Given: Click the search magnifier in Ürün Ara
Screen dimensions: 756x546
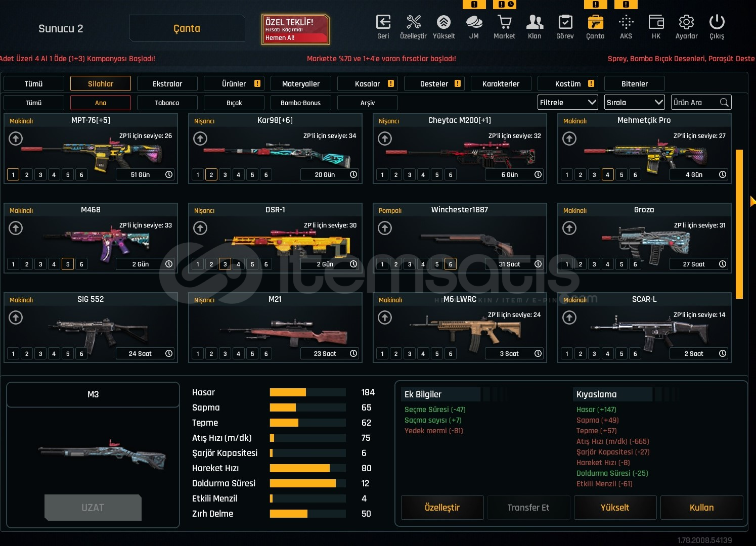Looking at the screenshot, I should [x=724, y=103].
